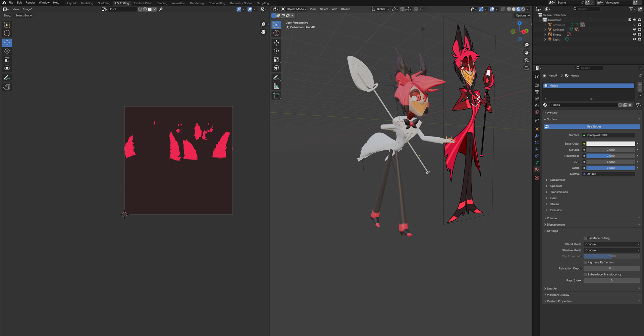Click the outliner Search field
Viewport: 644px width, 336px height.
pyautogui.click(x=586, y=9)
